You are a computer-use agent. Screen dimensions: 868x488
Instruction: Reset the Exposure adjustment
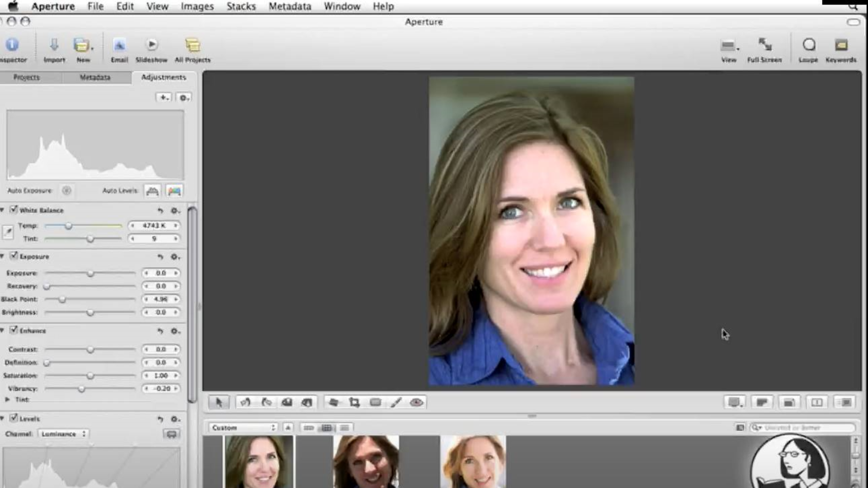tap(160, 257)
